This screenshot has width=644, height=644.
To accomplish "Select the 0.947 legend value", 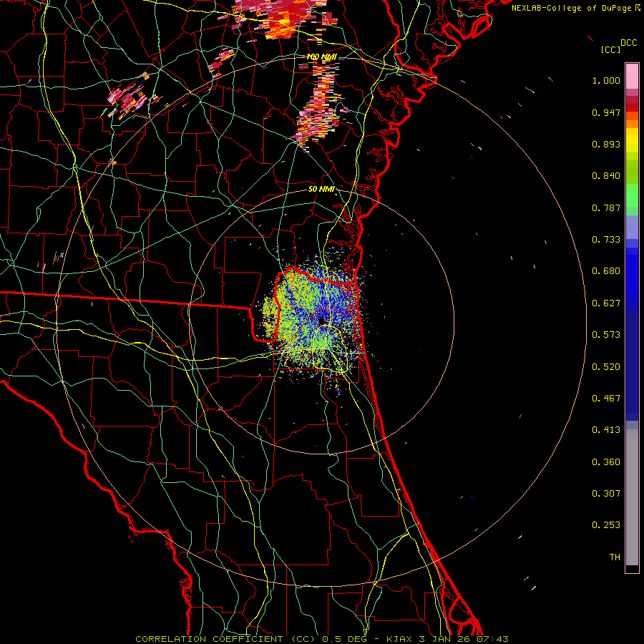I will click(x=606, y=112).
